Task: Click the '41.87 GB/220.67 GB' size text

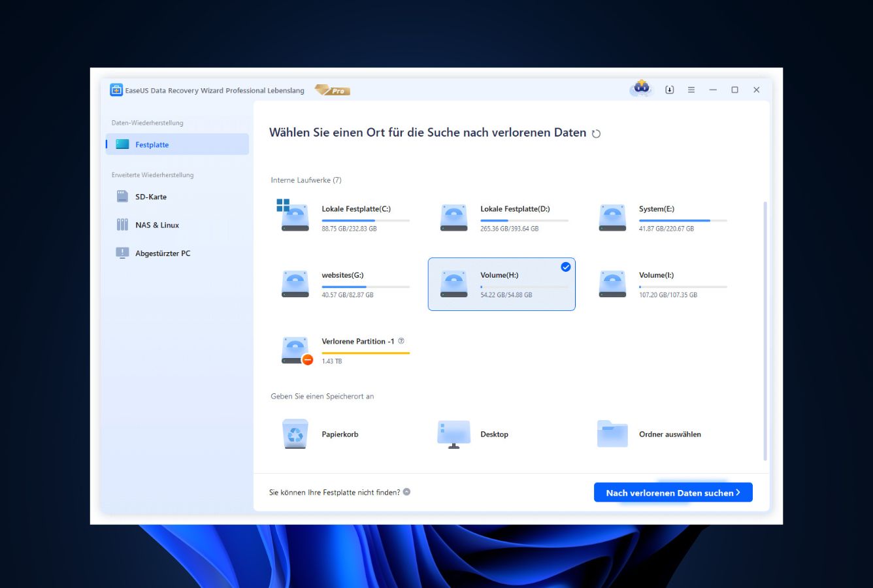Action: pyautogui.click(x=667, y=229)
